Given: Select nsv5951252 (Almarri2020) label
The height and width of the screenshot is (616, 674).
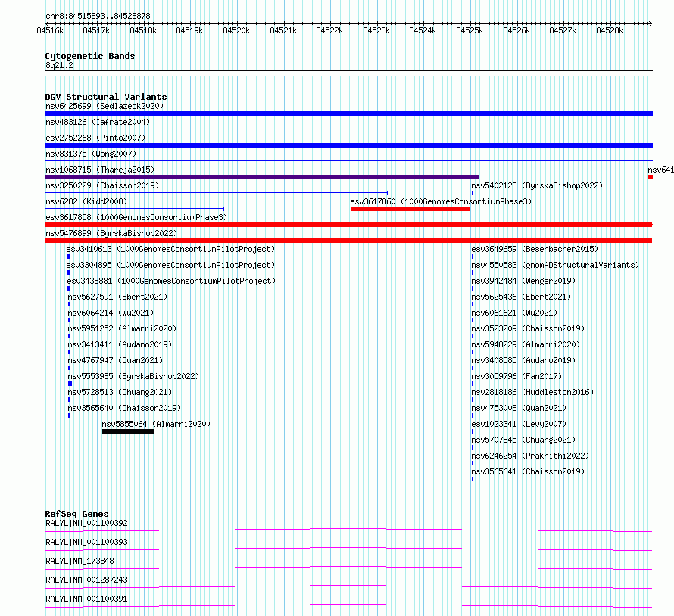Looking at the screenshot, I should (x=122, y=328).
